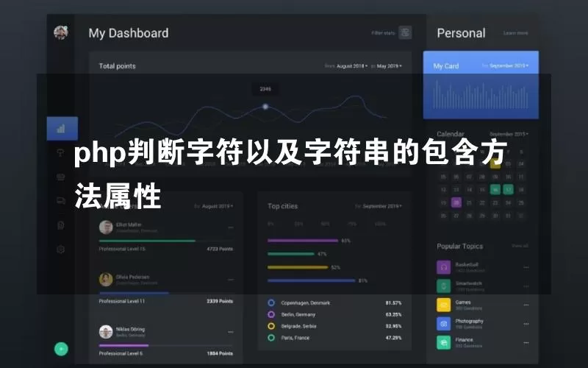Select the green highlighted calendar date 17
Screen dimensions: 588x368
point(508,190)
